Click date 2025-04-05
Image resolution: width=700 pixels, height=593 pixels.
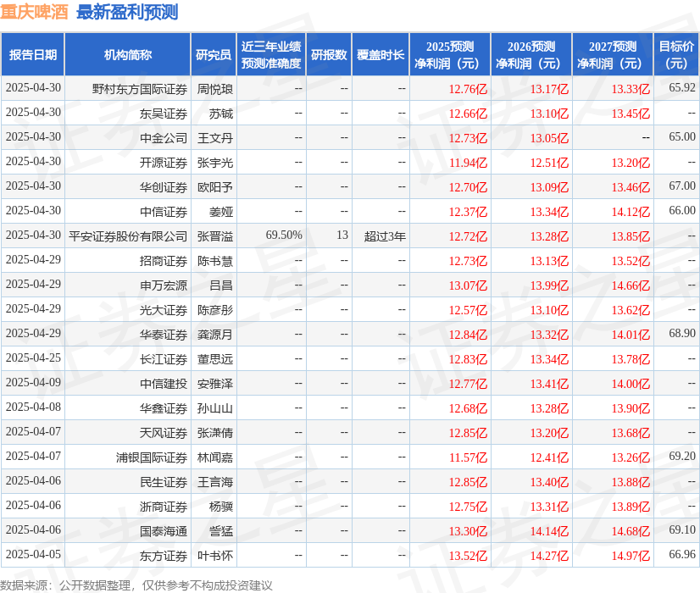tap(33, 554)
